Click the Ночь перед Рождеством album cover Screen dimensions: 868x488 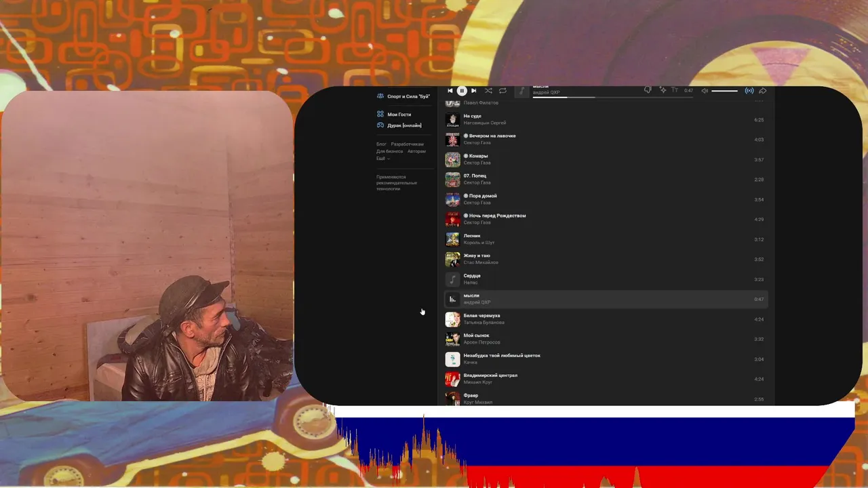[452, 220]
